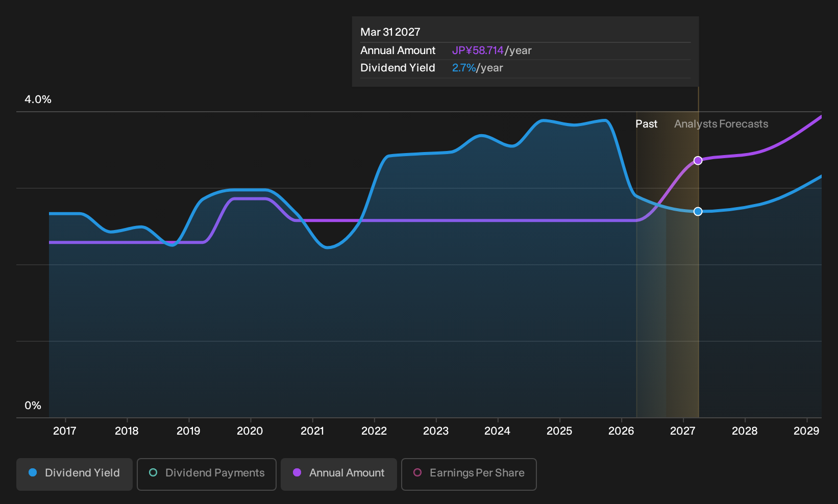The height and width of the screenshot is (504, 838).
Task: Click the 4.0% y-axis label
Action: [38, 99]
